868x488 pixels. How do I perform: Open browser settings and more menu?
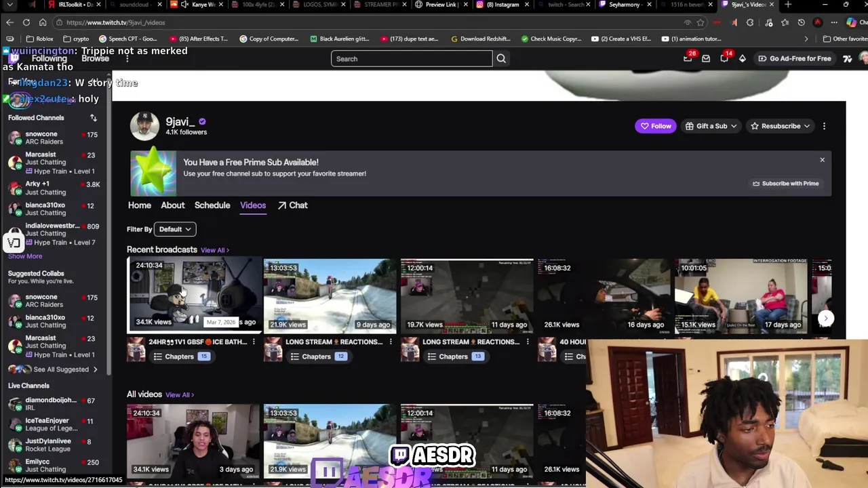point(834,22)
